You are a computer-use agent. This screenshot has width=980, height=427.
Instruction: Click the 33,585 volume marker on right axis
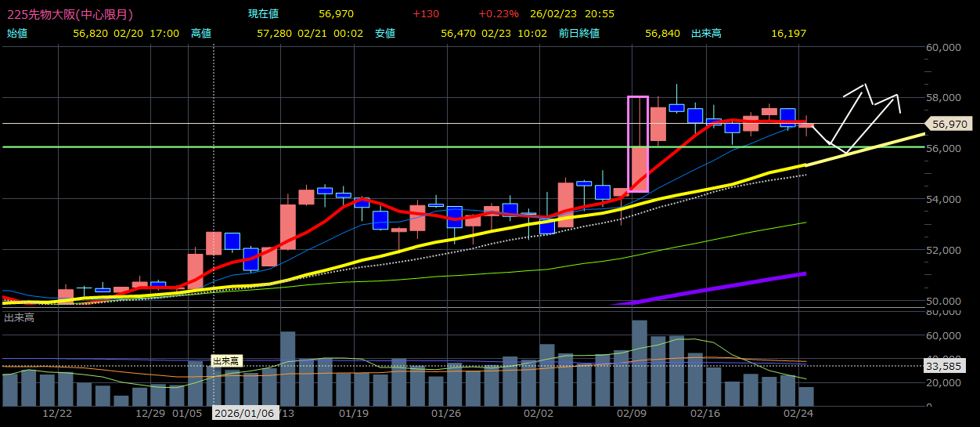click(x=949, y=365)
